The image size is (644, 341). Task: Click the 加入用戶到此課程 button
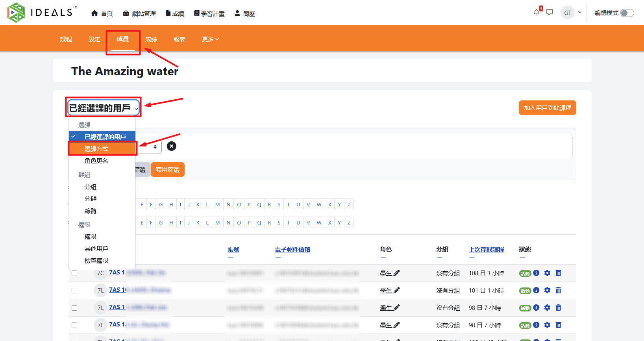pyautogui.click(x=547, y=108)
